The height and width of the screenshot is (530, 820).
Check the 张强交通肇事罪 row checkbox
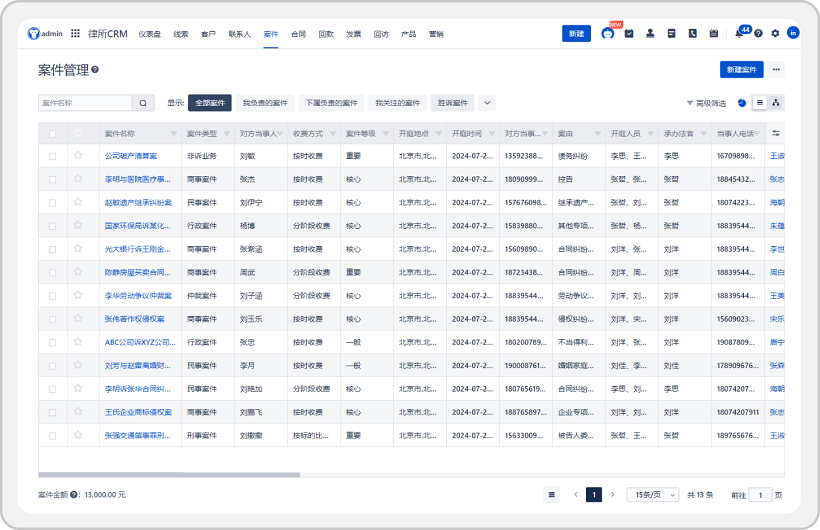(x=52, y=435)
